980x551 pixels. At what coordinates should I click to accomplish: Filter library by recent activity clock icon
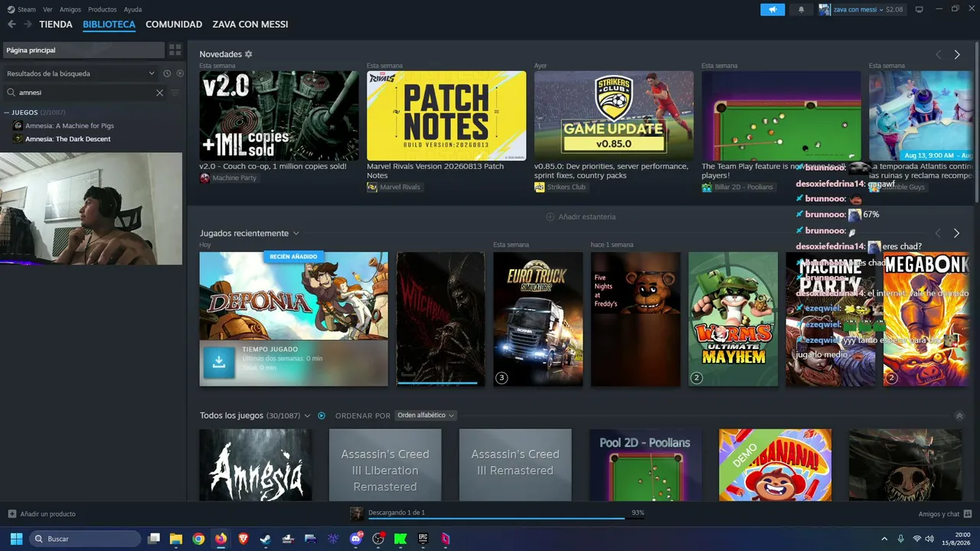click(167, 73)
